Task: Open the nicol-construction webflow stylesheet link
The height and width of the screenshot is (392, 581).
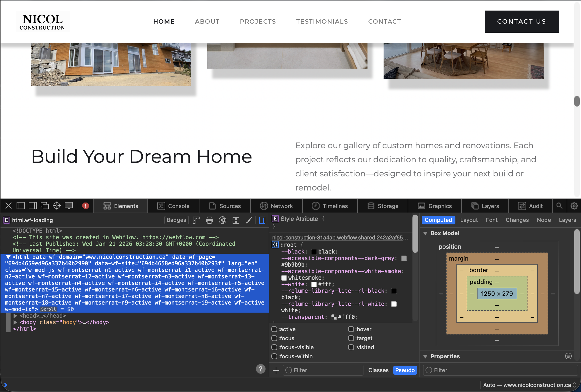Action: coord(337,238)
